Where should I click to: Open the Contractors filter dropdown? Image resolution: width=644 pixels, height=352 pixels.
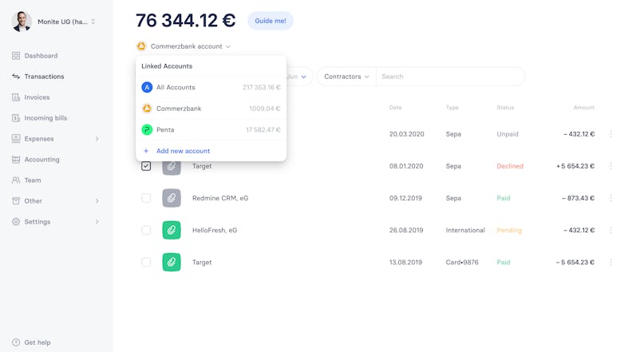tap(346, 77)
